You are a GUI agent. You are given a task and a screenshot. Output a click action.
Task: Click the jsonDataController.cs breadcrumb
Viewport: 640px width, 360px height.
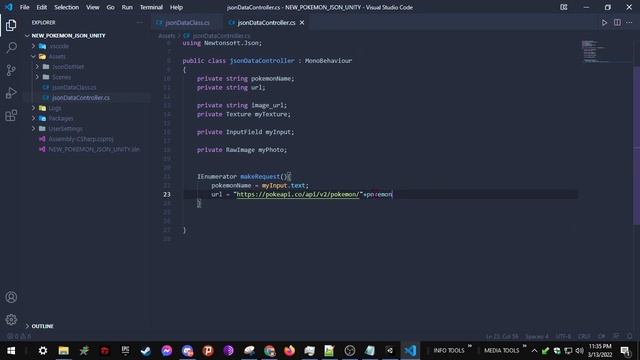coord(221,36)
